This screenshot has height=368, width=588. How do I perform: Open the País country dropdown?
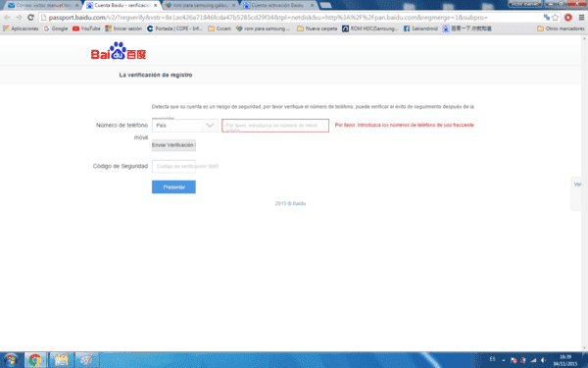185,126
